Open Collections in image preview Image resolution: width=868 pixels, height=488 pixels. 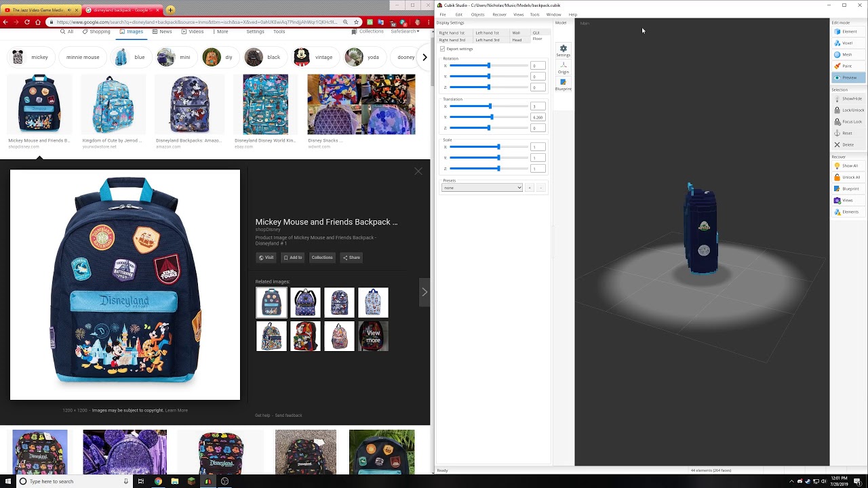[322, 258]
